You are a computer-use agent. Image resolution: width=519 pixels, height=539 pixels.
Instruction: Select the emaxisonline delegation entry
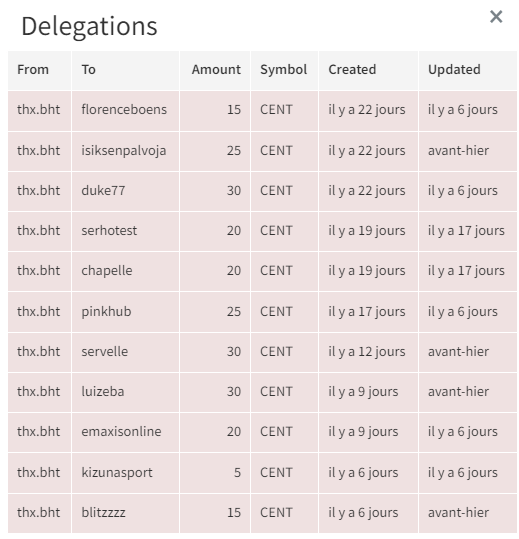coord(262,432)
